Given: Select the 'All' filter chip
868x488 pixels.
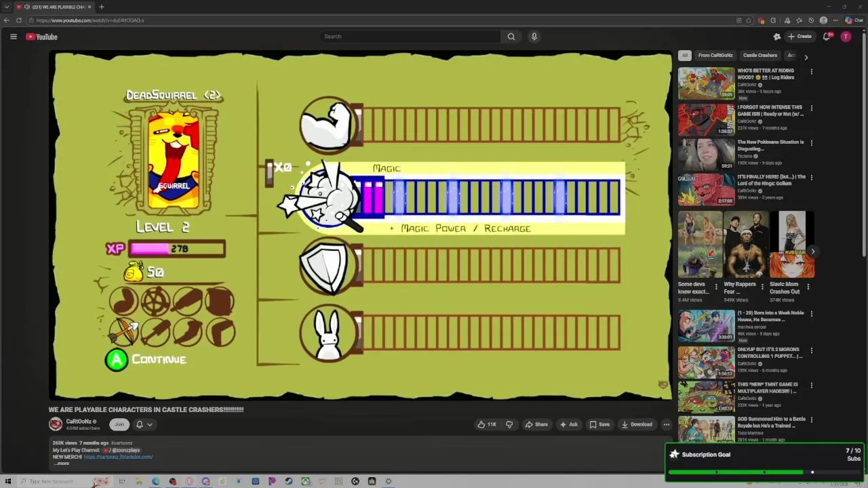Looking at the screenshot, I should 685,56.
